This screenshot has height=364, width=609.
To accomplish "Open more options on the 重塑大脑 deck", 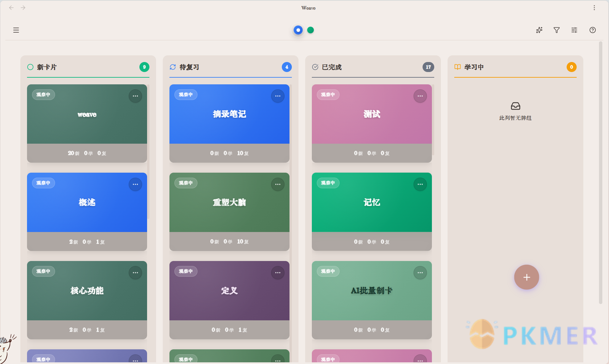I will click(x=278, y=184).
